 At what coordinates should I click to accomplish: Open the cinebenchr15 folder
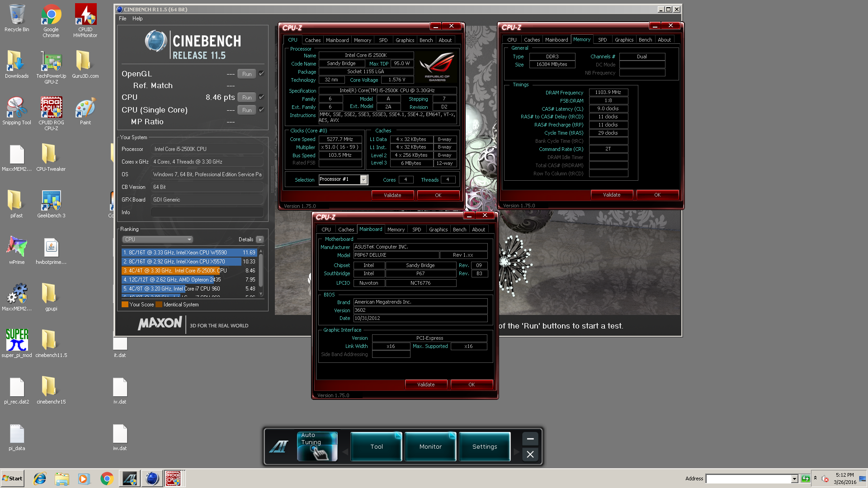click(x=51, y=390)
